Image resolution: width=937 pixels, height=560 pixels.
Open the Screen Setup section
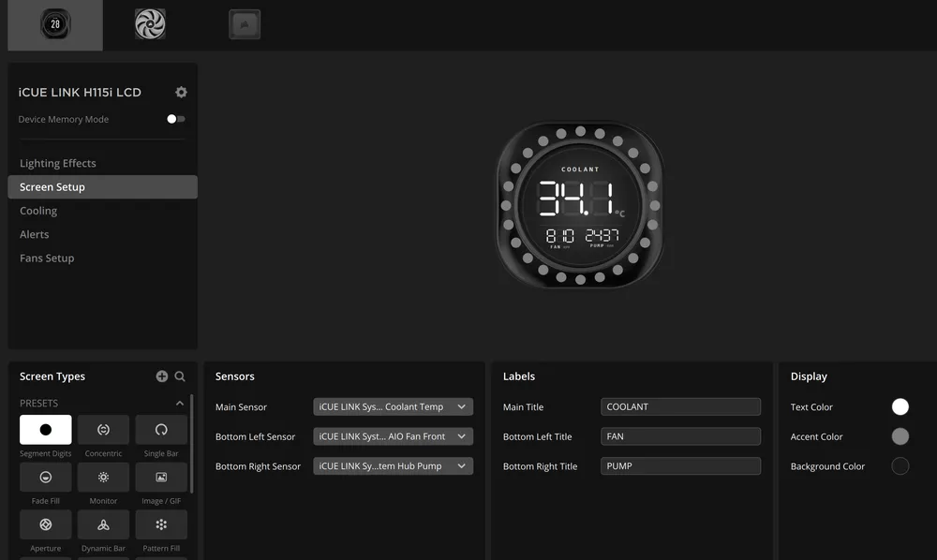(x=102, y=187)
